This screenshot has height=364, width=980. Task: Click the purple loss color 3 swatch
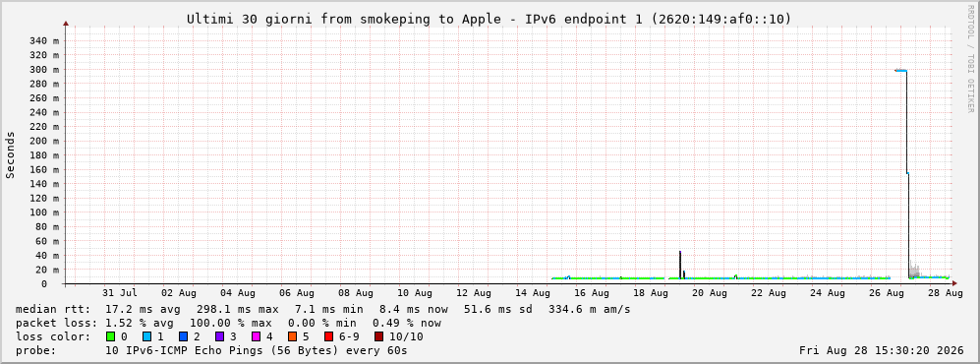pos(220,336)
